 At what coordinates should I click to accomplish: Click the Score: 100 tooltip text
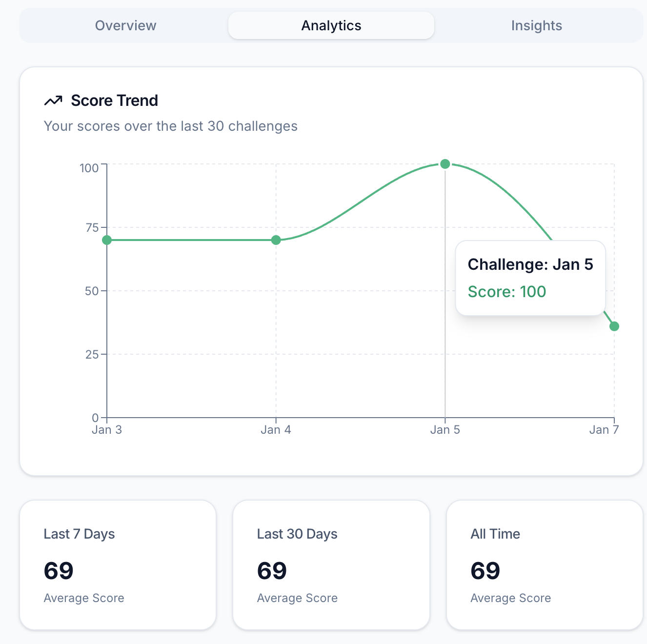[x=507, y=292]
